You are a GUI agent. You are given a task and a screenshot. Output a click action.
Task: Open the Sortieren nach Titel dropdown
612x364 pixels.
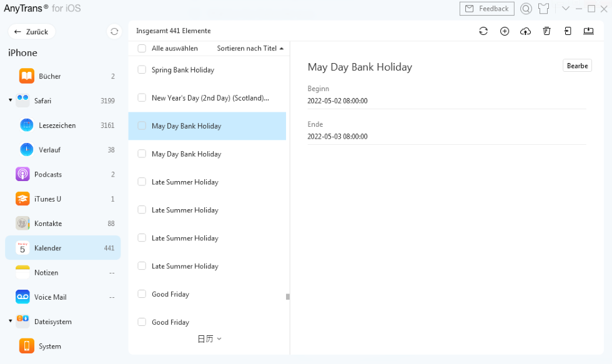(x=250, y=49)
